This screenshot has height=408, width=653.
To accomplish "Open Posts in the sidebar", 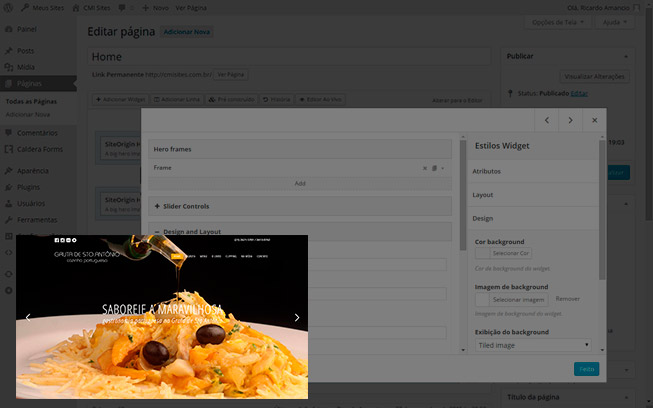I will pos(25,51).
